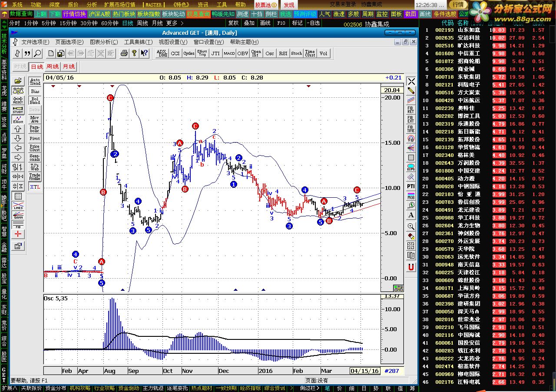This screenshot has width=556, height=392.
Task: Open the 系统 menu in top bar
Action: (x=17, y=5)
